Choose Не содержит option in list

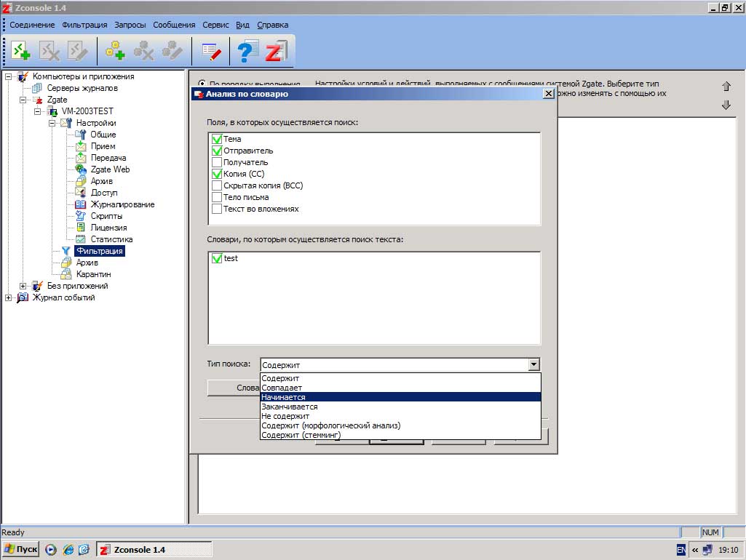coord(400,416)
